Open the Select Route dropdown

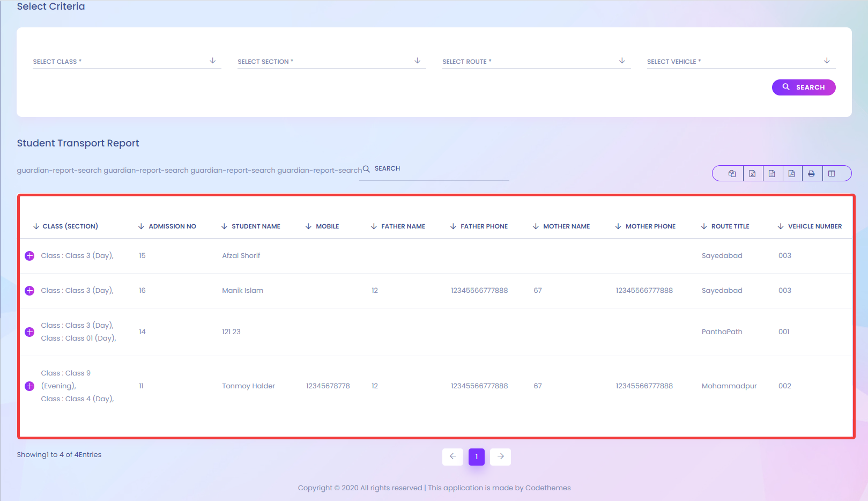537,61
